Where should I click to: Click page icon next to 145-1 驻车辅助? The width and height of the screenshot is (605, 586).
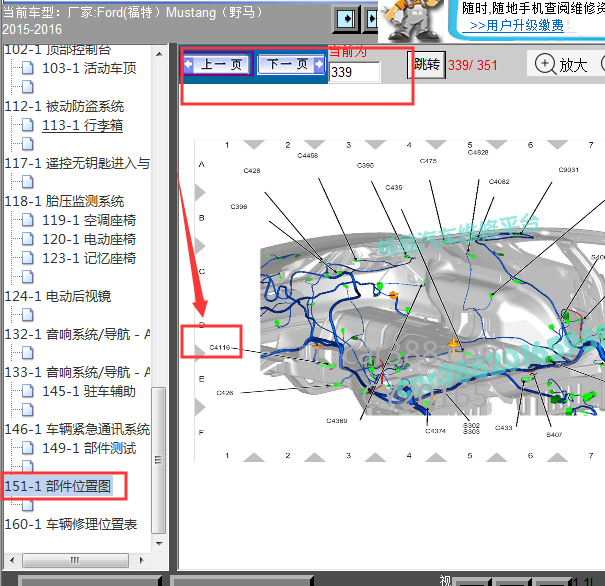[27, 391]
